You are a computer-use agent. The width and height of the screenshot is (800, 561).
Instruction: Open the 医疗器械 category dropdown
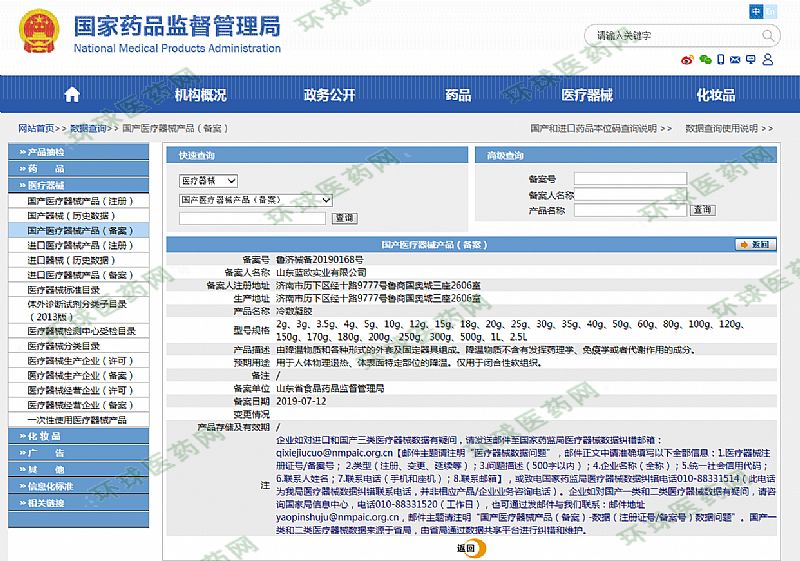208,180
